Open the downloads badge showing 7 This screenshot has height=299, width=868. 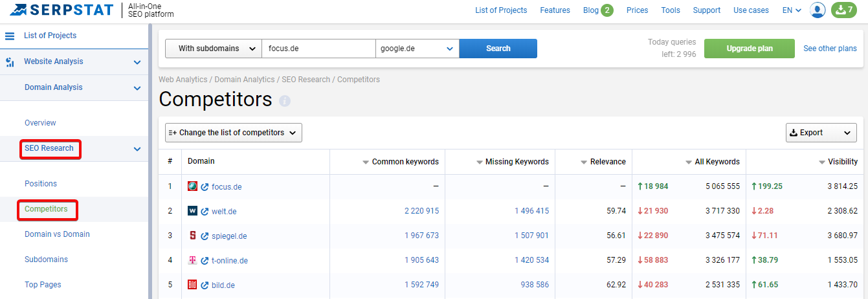[x=844, y=10]
